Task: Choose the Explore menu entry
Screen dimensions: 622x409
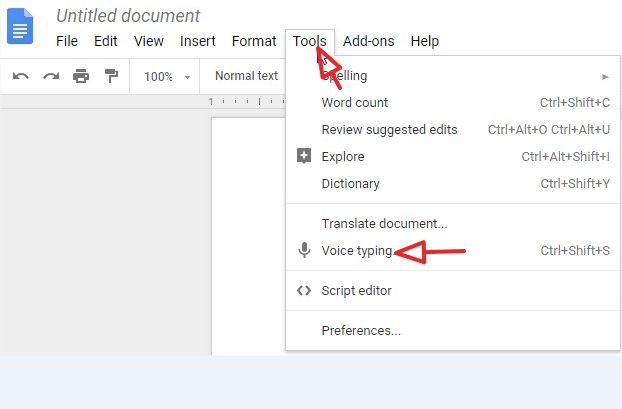Action: 453,157
